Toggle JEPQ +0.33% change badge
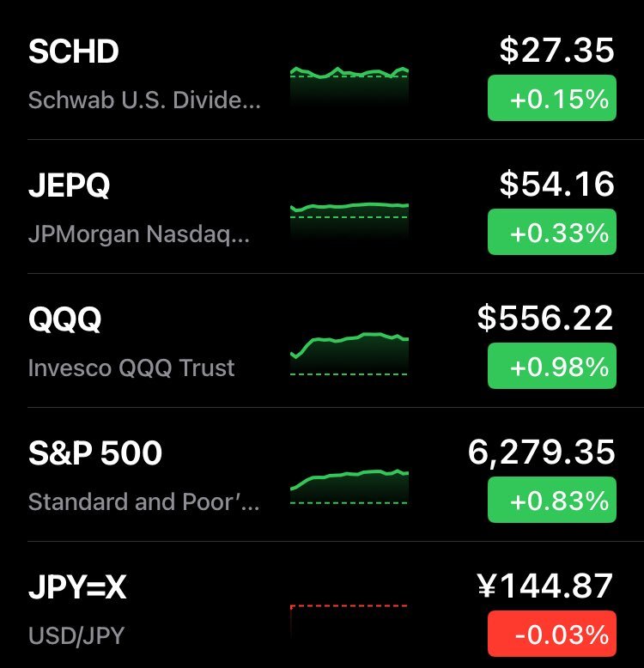 (552, 232)
